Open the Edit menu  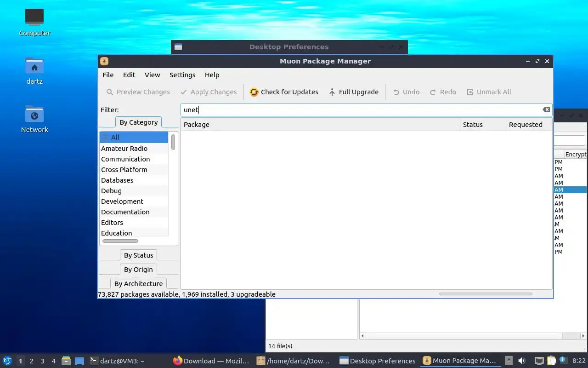(129, 75)
